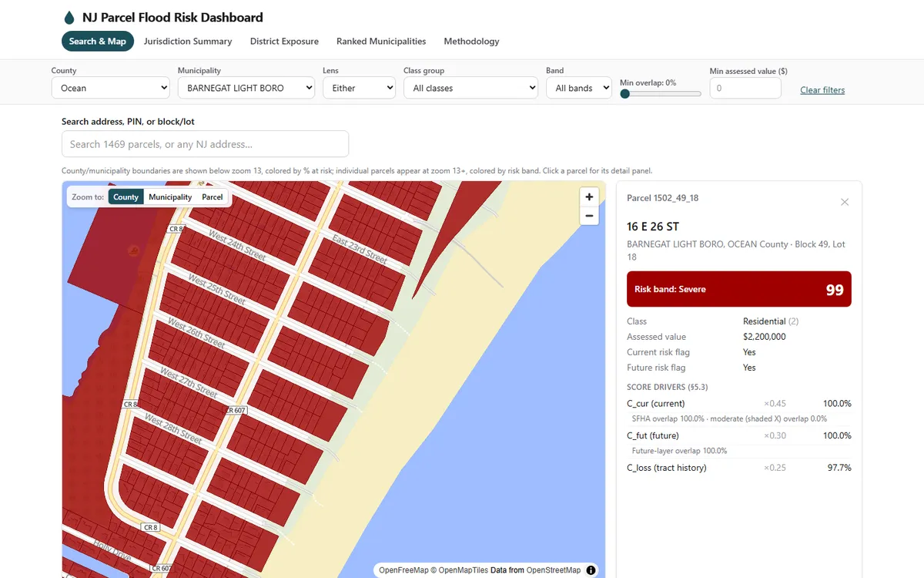Open the OpenStreetMap attribution link
This screenshot has width=924, height=578.
pyautogui.click(x=554, y=570)
